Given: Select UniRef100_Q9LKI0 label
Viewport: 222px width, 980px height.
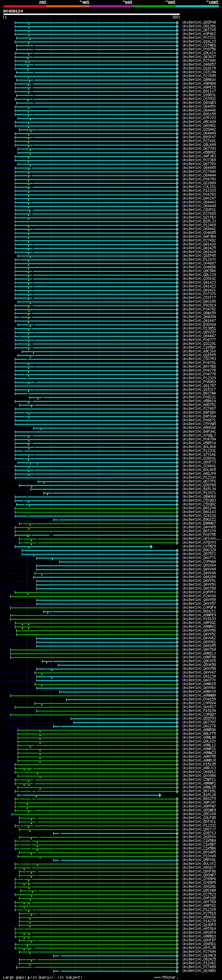Looking at the screenshot, I should pyautogui.click(x=199, y=53).
